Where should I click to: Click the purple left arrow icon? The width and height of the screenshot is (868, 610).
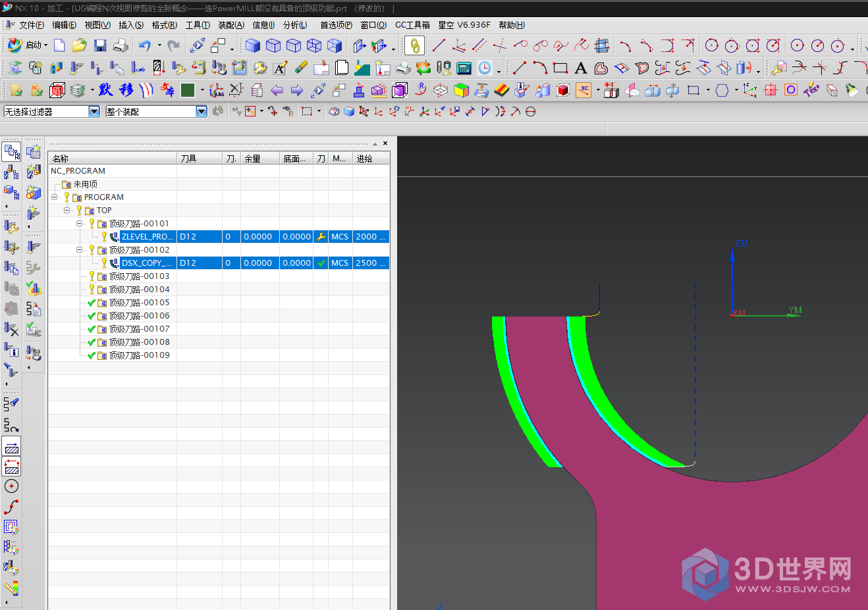(277, 90)
